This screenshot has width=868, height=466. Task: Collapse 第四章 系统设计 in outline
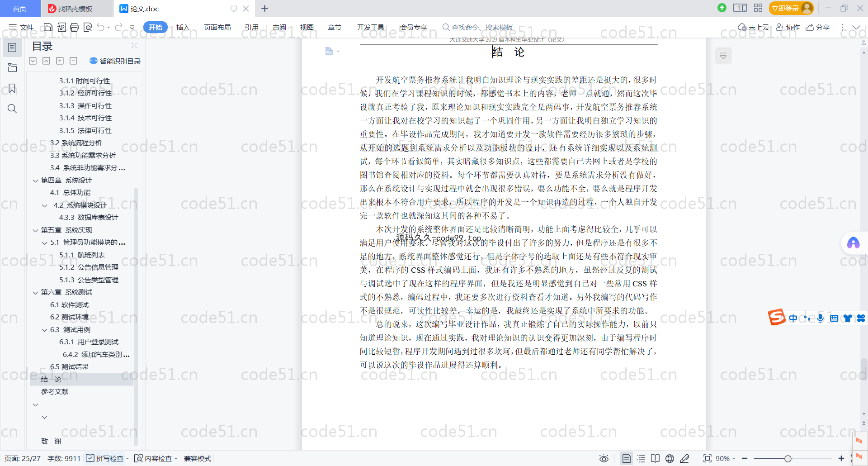point(35,181)
